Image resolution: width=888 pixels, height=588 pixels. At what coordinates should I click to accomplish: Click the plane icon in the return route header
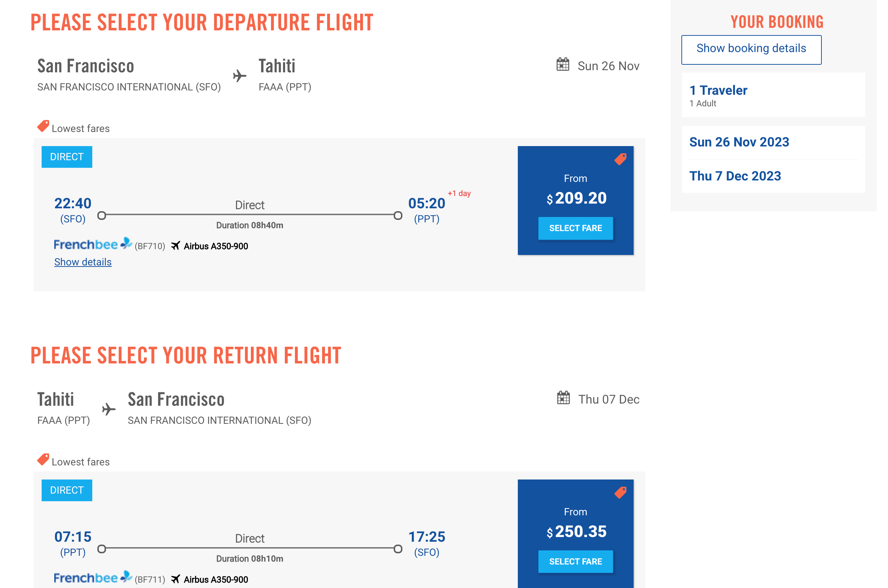[109, 409]
